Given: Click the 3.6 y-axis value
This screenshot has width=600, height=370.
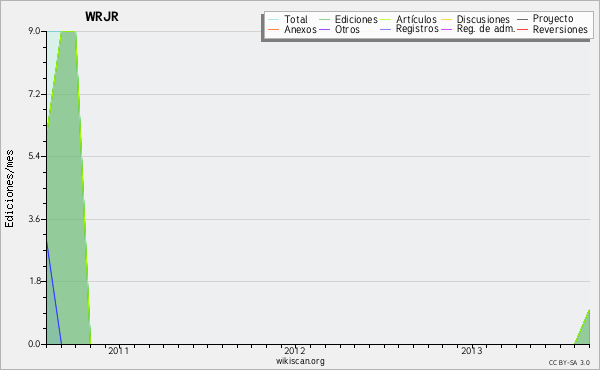Looking at the screenshot, I should pyautogui.click(x=34, y=219).
